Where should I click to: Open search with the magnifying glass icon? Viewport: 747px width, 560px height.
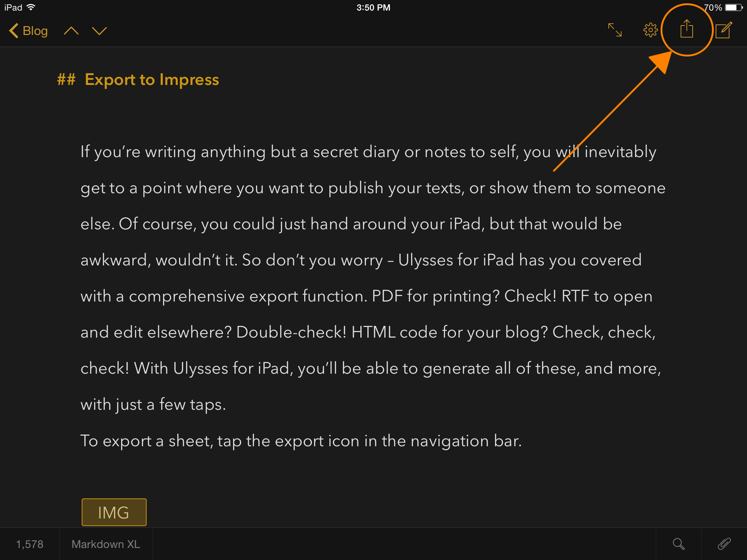pyautogui.click(x=678, y=544)
